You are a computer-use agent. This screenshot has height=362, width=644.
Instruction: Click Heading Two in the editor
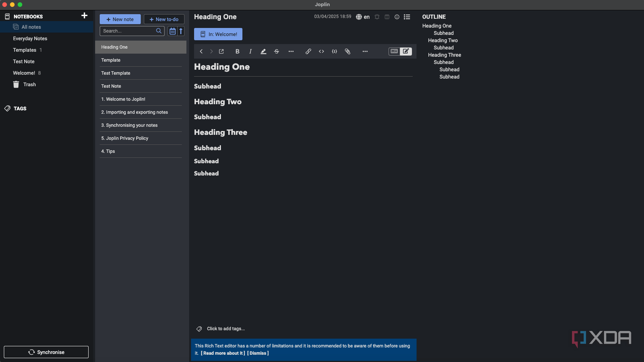(218, 102)
